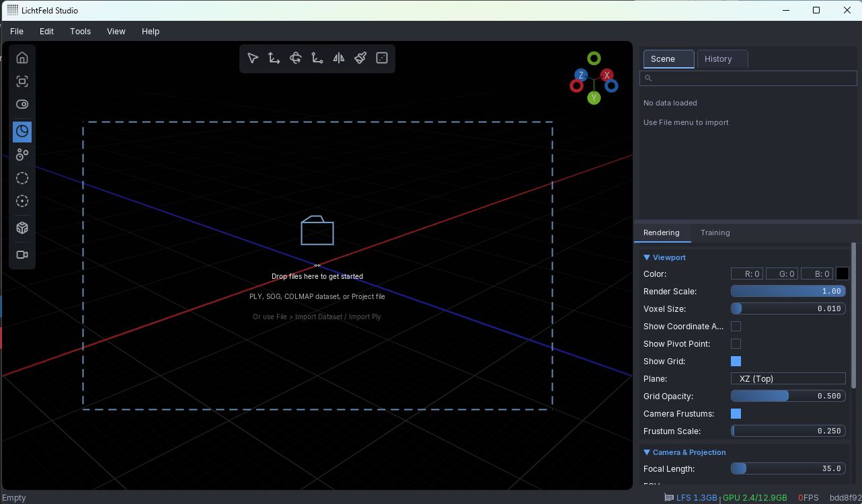
Task: Click the GPU 2.4/12.9GB status entry
Action: (x=755, y=498)
